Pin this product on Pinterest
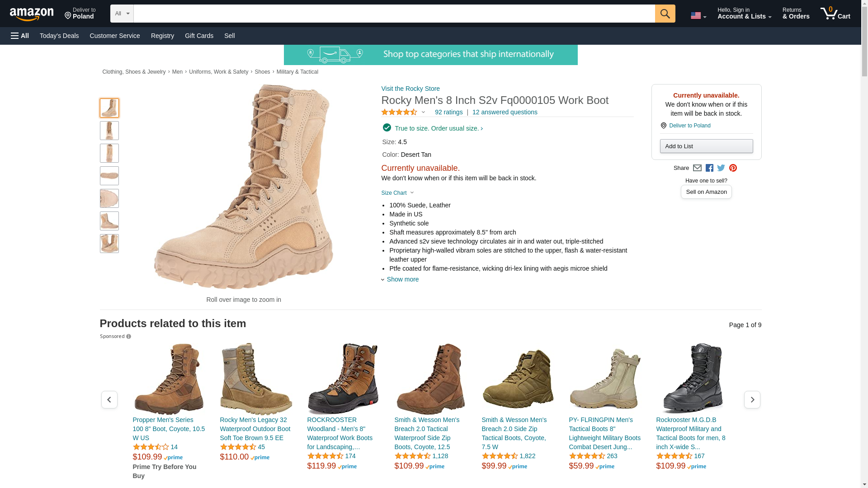 coord(733,168)
